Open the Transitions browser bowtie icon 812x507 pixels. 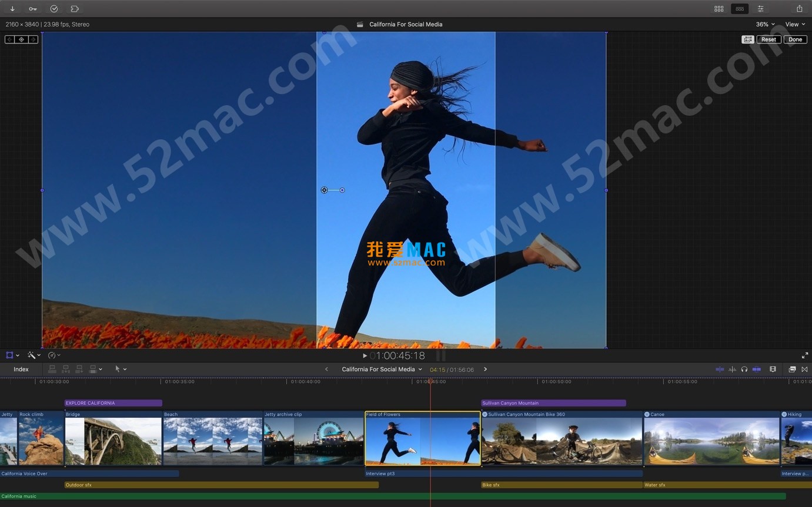point(804,370)
